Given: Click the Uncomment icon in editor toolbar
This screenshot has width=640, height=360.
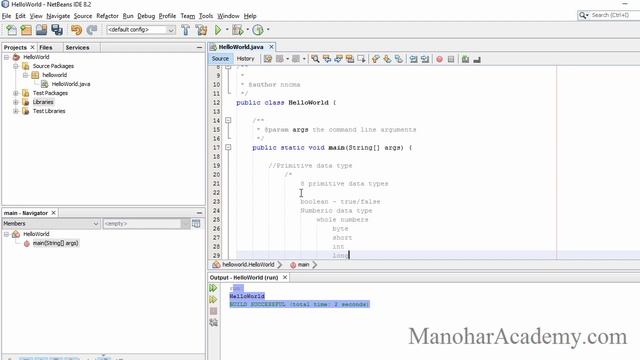Looking at the screenshot, I should 477,59.
